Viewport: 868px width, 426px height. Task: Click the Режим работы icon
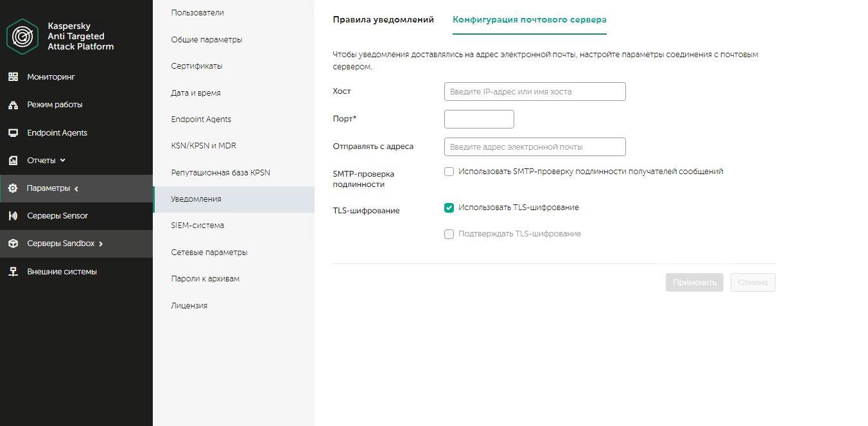[13, 105]
